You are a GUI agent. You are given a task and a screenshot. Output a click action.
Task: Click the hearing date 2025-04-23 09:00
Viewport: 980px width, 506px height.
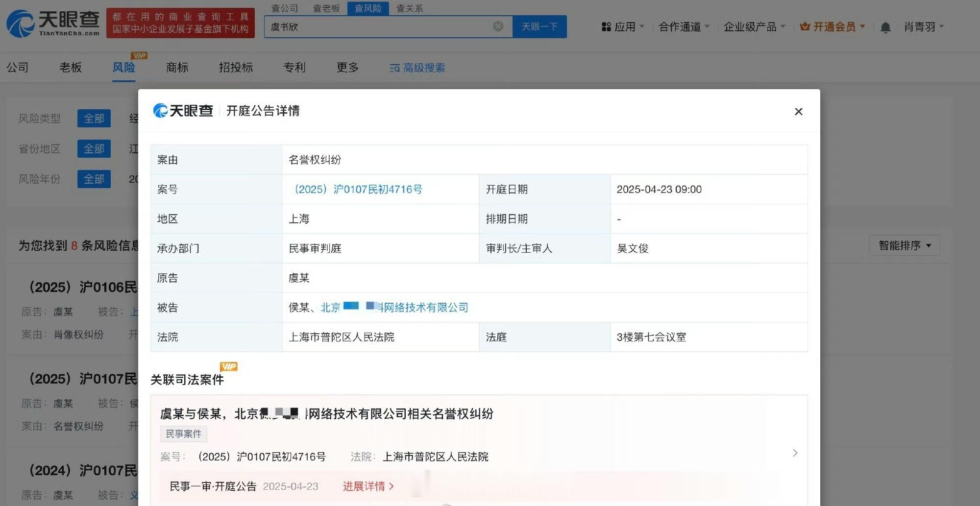[659, 190]
